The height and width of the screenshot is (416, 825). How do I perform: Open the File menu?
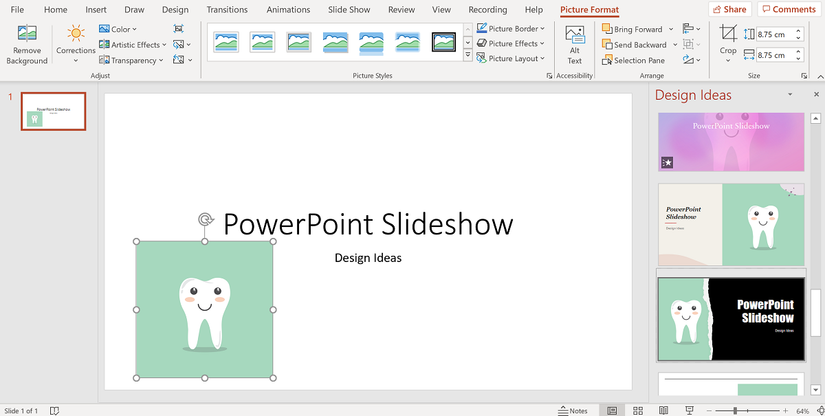pyautogui.click(x=17, y=9)
